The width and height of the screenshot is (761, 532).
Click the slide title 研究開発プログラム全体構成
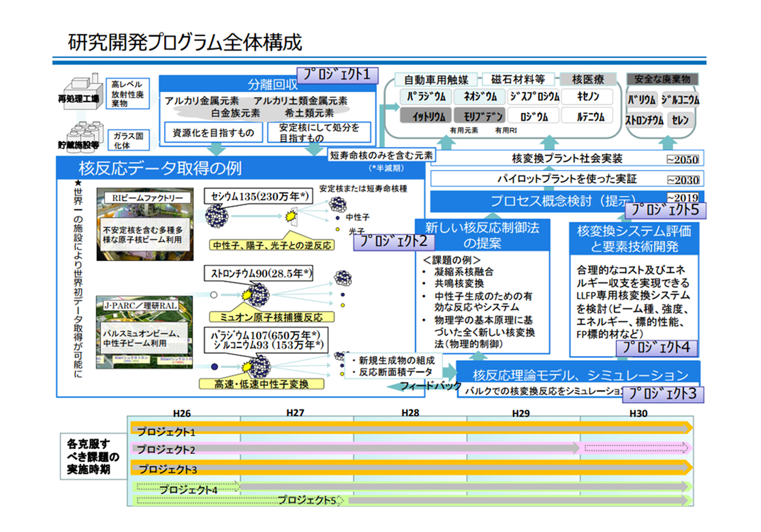185,42
